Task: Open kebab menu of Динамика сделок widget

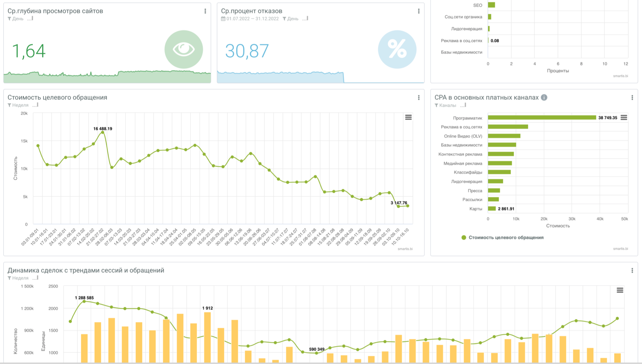Action: click(x=632, y=270)
